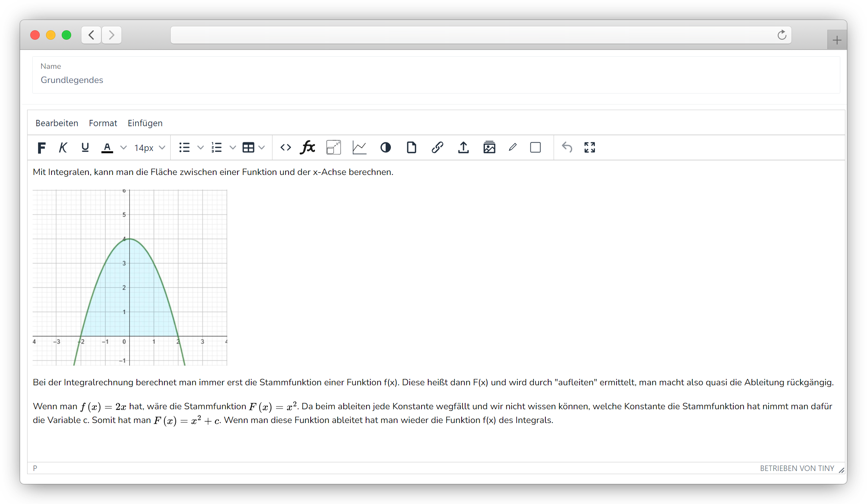Click the formula F(x) = x² + c

click(x=187, y=420)
